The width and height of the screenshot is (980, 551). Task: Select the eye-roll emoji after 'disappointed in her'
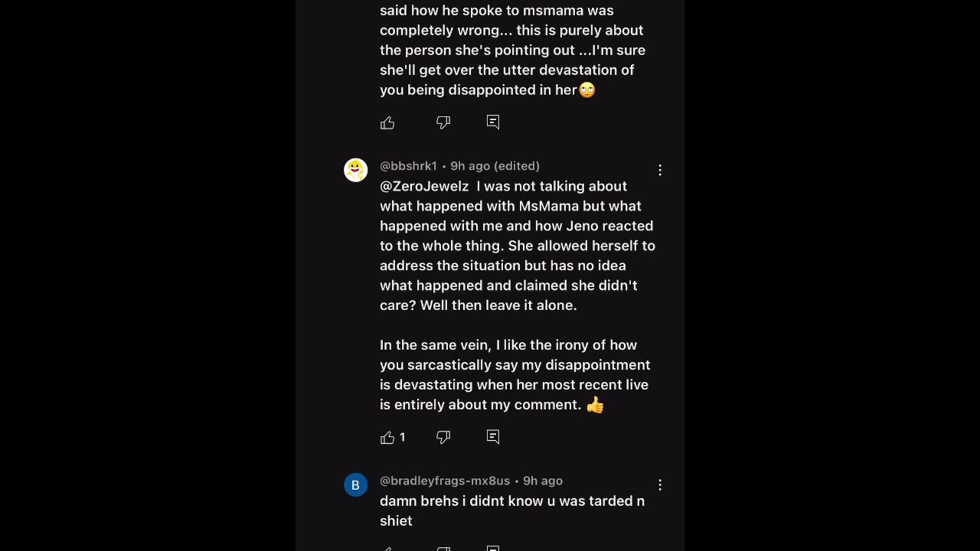(587, 90)
